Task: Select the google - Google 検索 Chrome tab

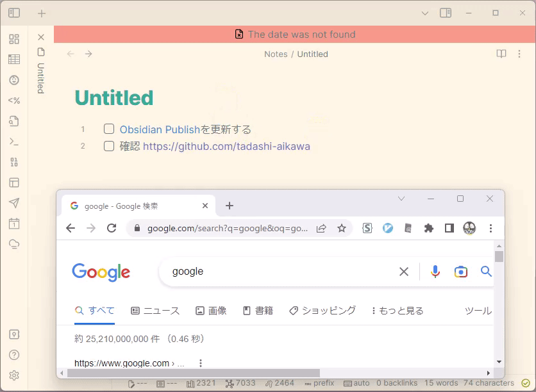Action: click(x=138, y=206)
